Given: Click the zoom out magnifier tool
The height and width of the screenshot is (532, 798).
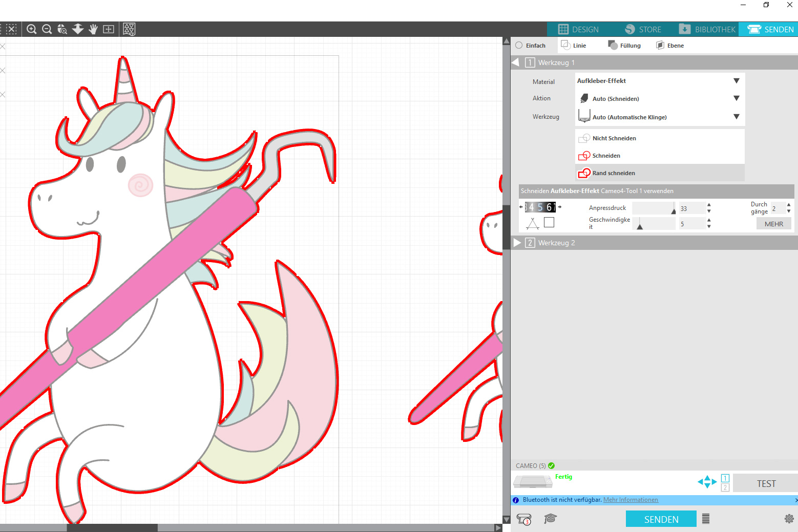Looking at the screenshot, I should click(x=47, y=29).
